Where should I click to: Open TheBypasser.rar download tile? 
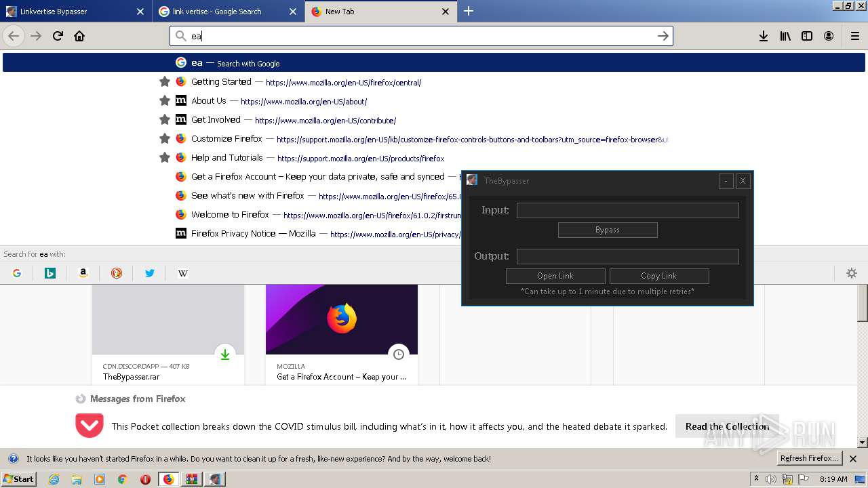click(168, 334)
